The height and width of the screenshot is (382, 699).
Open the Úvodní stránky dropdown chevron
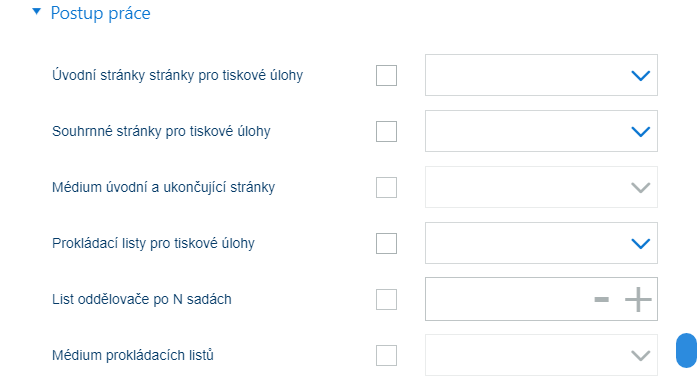[x=641, y=75]
